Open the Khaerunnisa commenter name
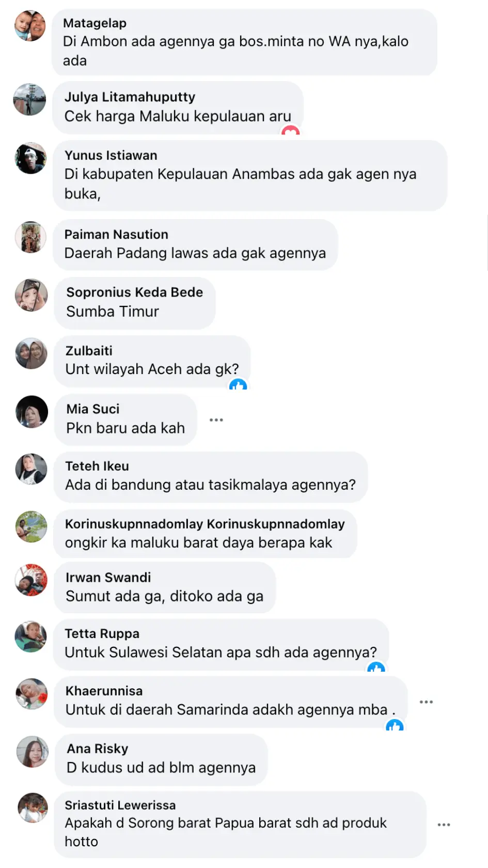 [x=104, y=691]
